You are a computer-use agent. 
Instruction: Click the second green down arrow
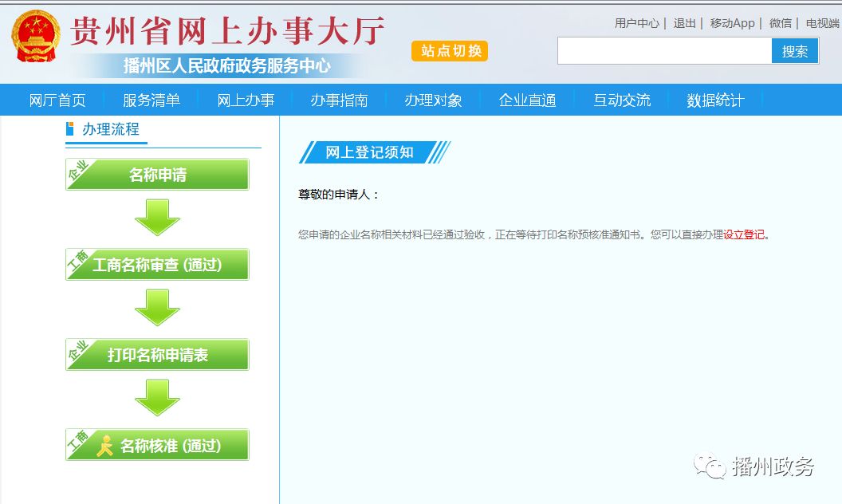pos(157,307)
